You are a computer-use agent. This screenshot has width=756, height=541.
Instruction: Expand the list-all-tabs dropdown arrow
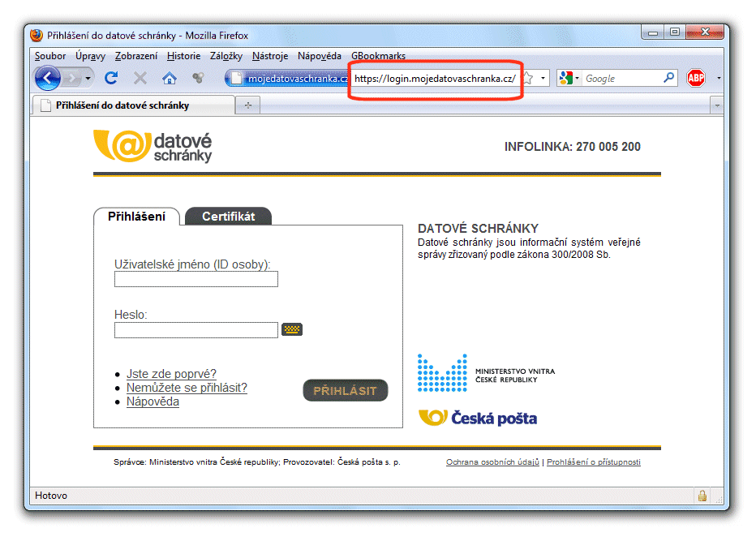(716, 105)
